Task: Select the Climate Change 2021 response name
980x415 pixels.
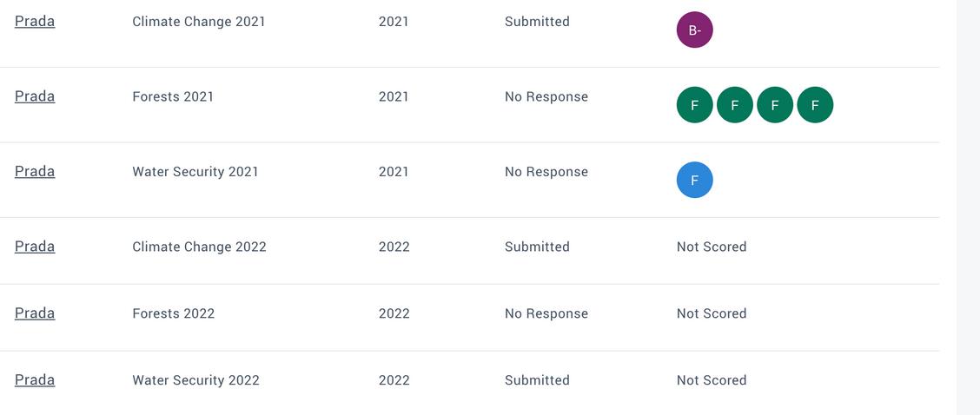Action: (199, 22)
